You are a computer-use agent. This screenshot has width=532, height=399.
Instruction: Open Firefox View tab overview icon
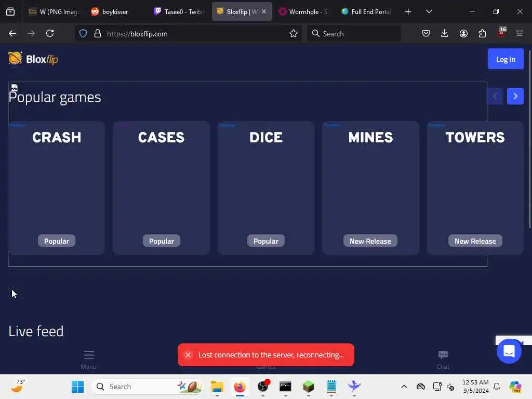click(x=10, y=11)
